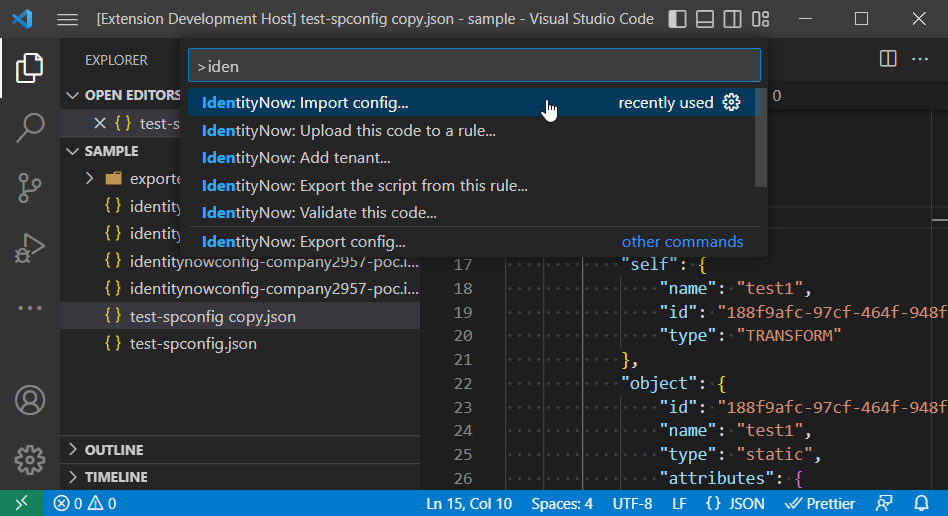Open test-spconfig.json in explorer
Image resolution: width=948 pixels, height=516 pixels.
[x=240, y=344]
